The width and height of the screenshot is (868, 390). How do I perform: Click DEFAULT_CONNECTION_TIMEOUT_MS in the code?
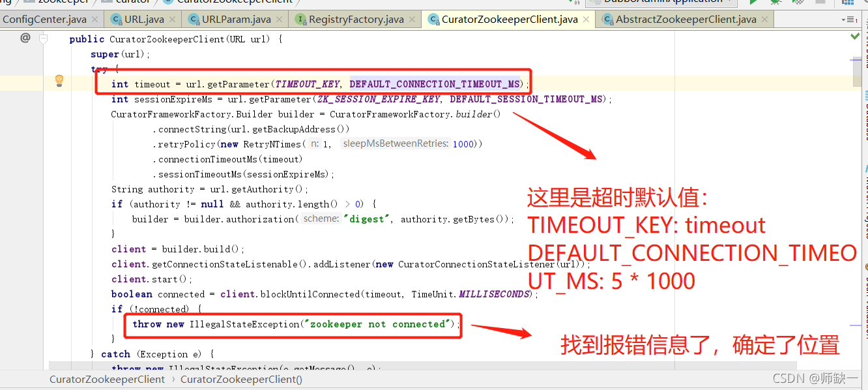coord(435,84)
